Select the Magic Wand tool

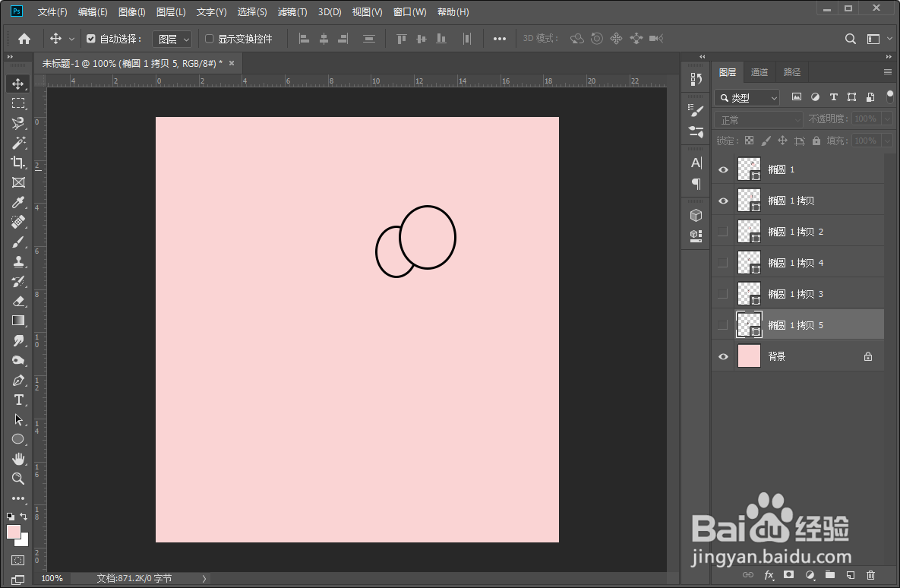18,142
